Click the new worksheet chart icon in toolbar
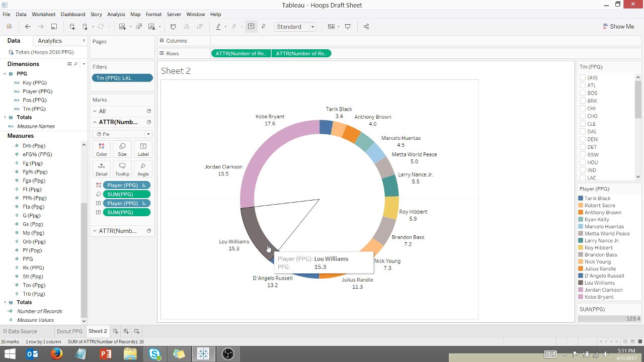The width and height of the screenshot is (644, 362). click(x=122, y=27)
